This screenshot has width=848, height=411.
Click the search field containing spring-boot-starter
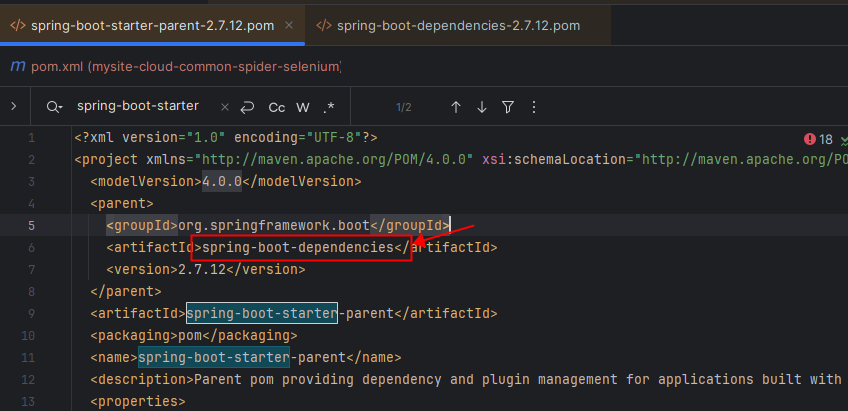(x=138, y=106)
